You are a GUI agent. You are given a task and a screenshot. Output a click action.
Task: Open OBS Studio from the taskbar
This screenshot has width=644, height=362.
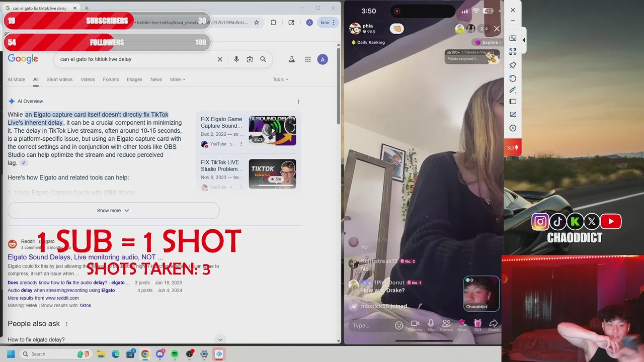coord(190,354)
